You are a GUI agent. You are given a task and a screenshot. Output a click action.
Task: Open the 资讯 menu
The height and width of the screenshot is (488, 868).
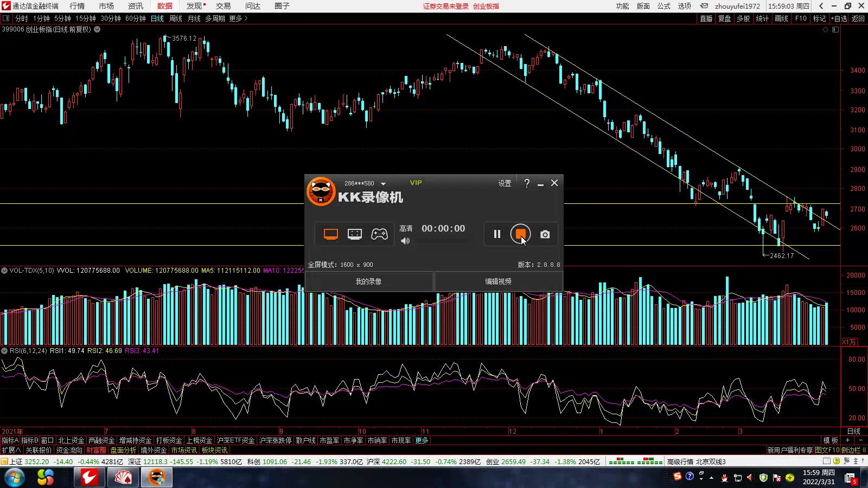click(x=136, y=6)
